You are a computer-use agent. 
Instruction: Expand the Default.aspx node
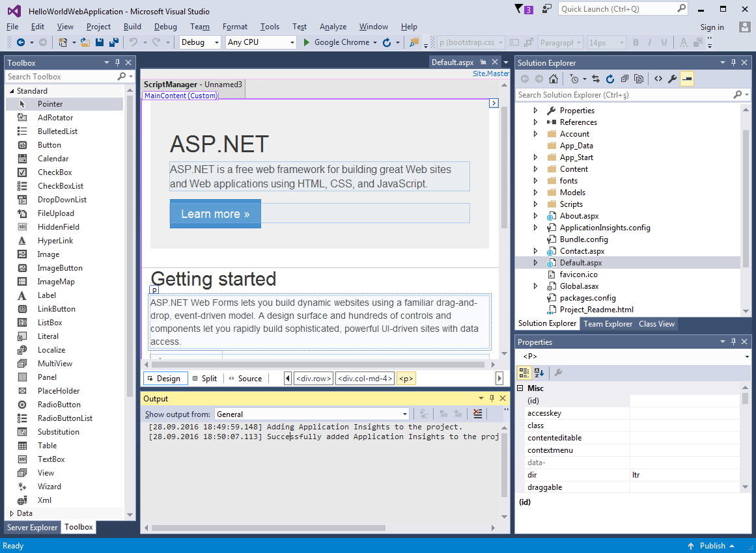[x=535, y=263]
